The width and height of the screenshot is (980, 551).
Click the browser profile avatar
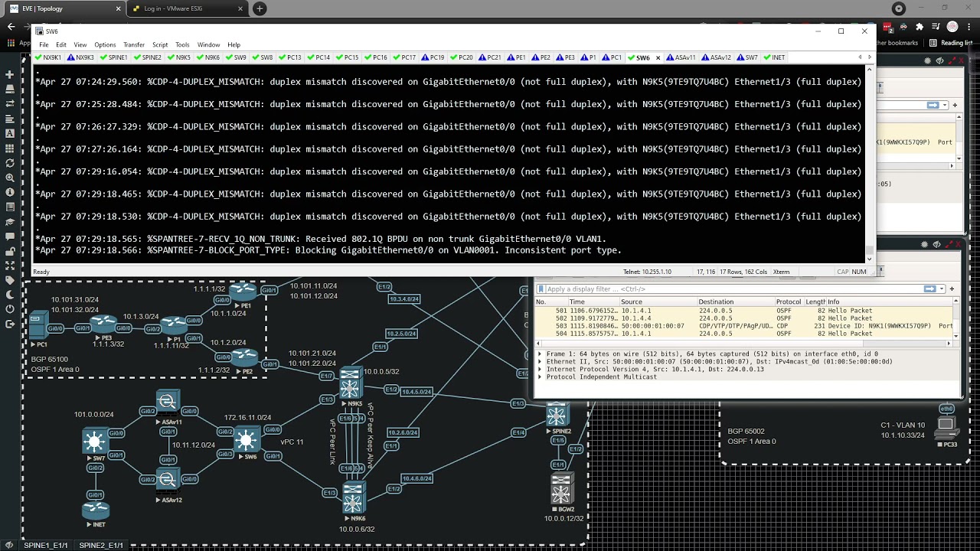pos(952,27)
